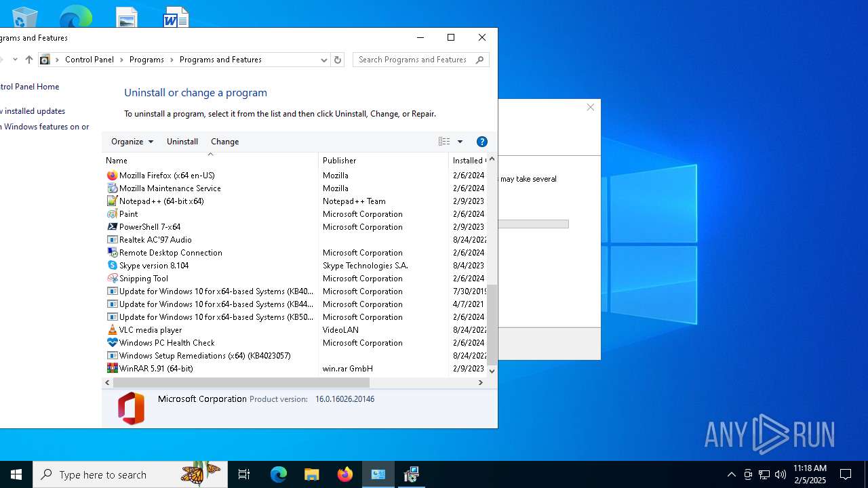Select the Snipping Tool icon
The width and height of the screenshot is (868, 488).
113,278
